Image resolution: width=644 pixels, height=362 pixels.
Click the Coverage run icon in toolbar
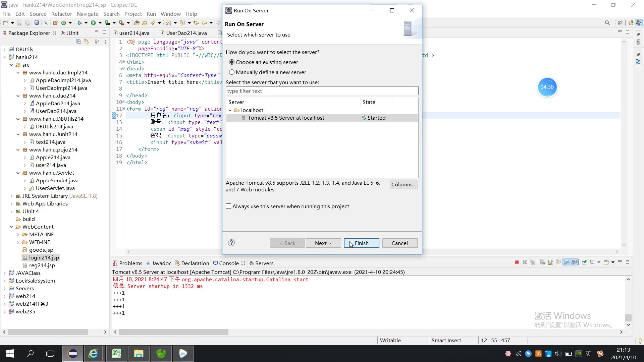107,23
